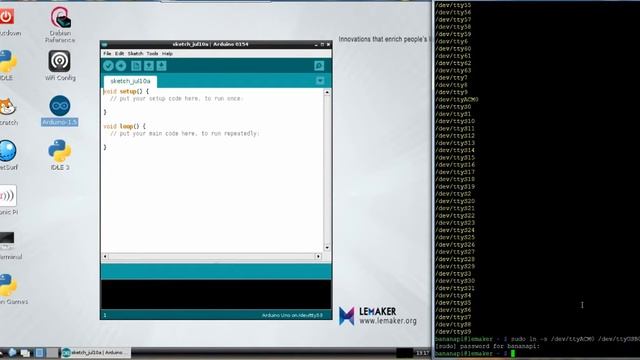
Task: Save the sketch using the Save icon
Action: pyautogui.click(x=161, y=66)
